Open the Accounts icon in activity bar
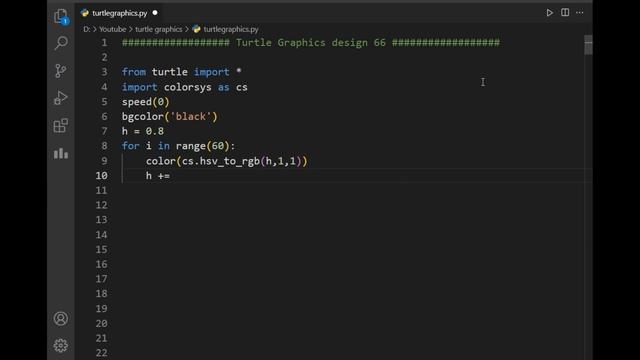Screen dimensions: 640x360 click(x=61, y=318)
